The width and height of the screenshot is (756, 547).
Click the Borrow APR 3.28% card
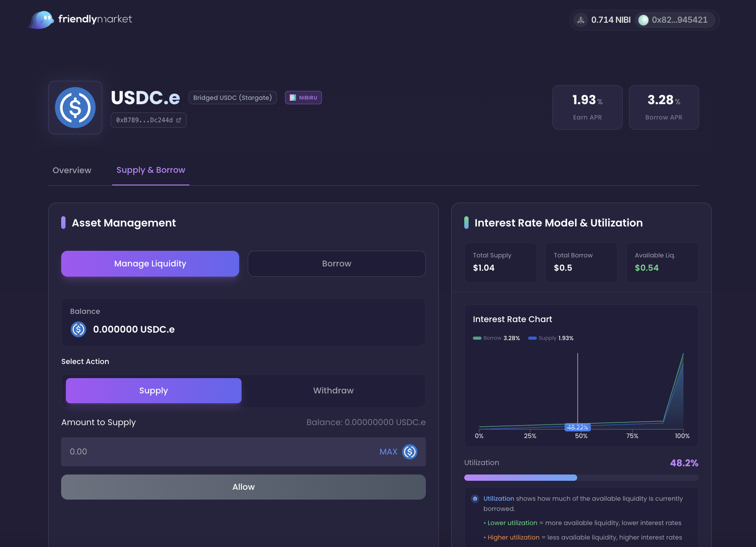click(x=664, y=107)
